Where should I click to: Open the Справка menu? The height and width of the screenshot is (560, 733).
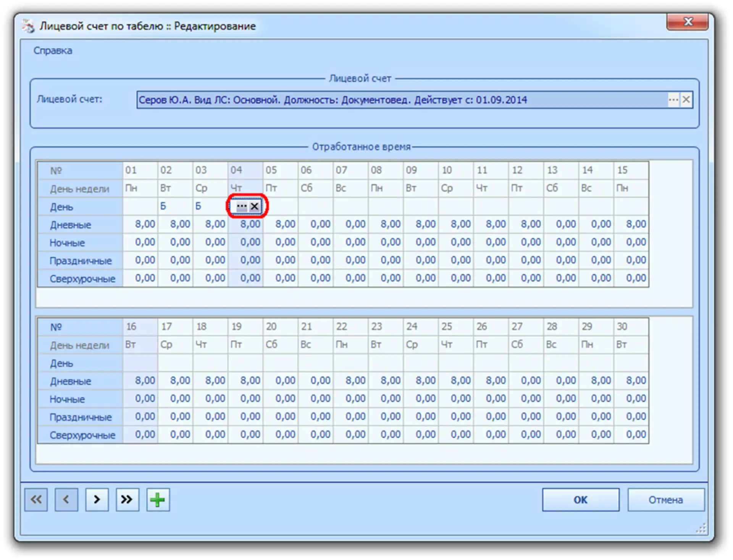(53, 51)
